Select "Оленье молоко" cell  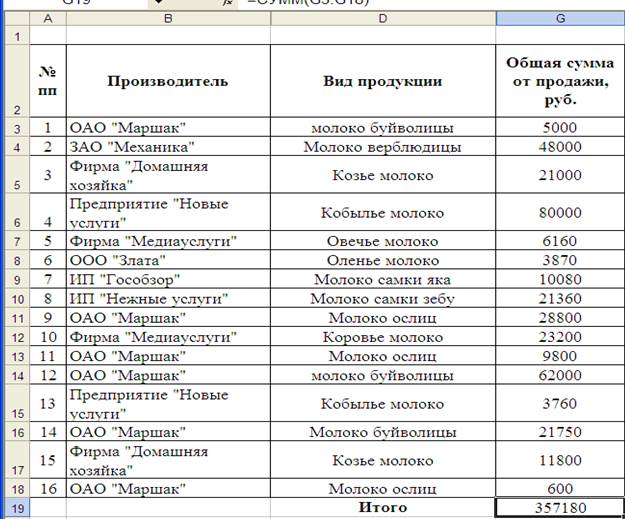point(383,260)
